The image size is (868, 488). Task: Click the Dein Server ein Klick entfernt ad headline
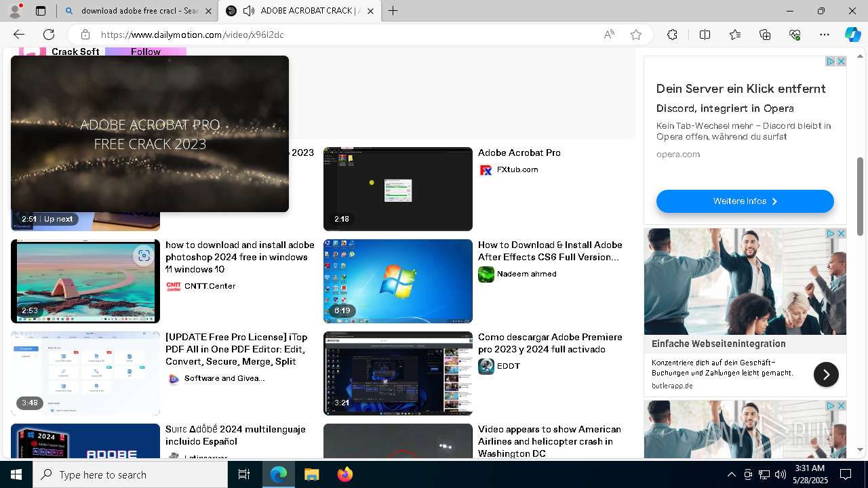point(741,89)
